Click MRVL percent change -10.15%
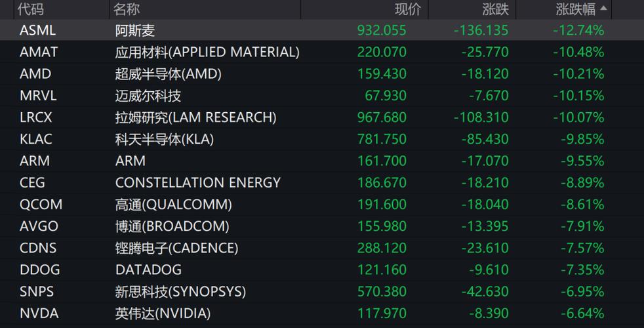Image resolution: width=644 pixels, height=328 pixels. [x=578, y=96]
